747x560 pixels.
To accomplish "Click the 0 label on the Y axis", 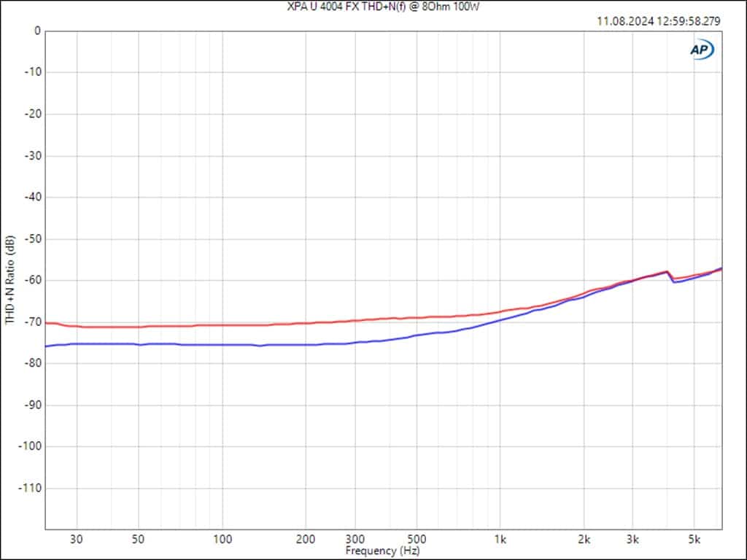I will pyautogui.click(x=38, y=31).
